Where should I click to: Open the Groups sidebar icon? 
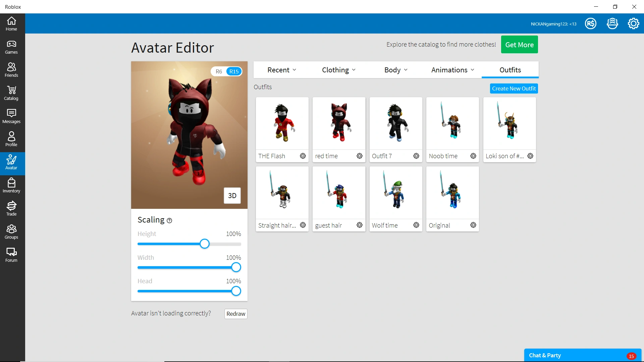click(x=11, y=232)
